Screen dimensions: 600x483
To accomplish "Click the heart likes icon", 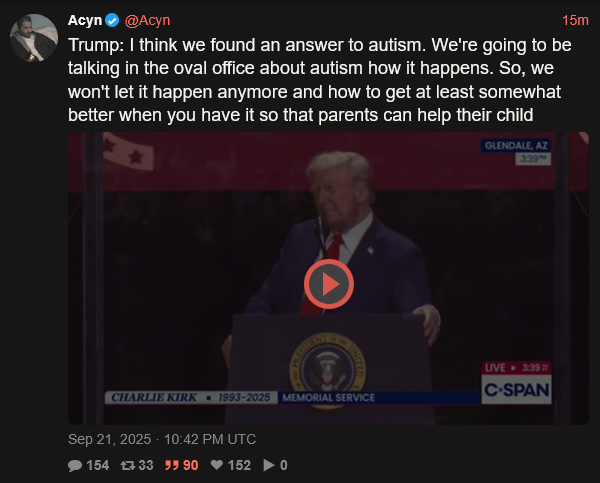I will pyautogui.click(x=217, y=465).
